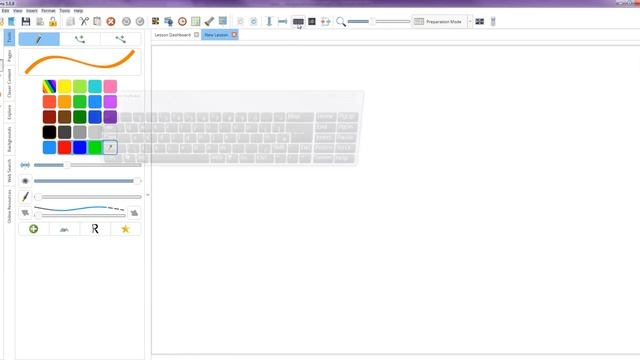Toggle the on-screen keyboard toolbar icon
This screenshot has width=640, height=360.
298,21
